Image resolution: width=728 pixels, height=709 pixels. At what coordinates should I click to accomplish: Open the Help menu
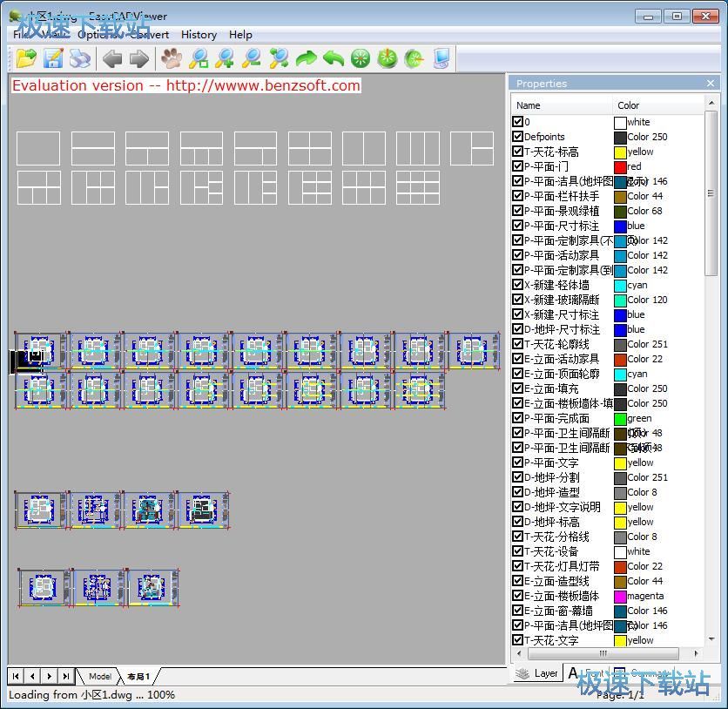240,35
